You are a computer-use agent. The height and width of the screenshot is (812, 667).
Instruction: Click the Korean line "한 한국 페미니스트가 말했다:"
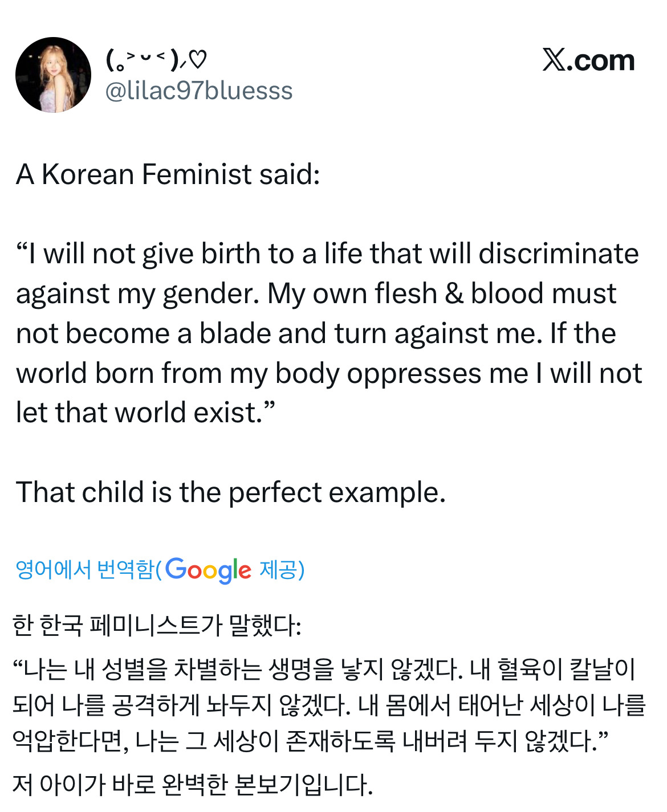click(x=157, y=625)
